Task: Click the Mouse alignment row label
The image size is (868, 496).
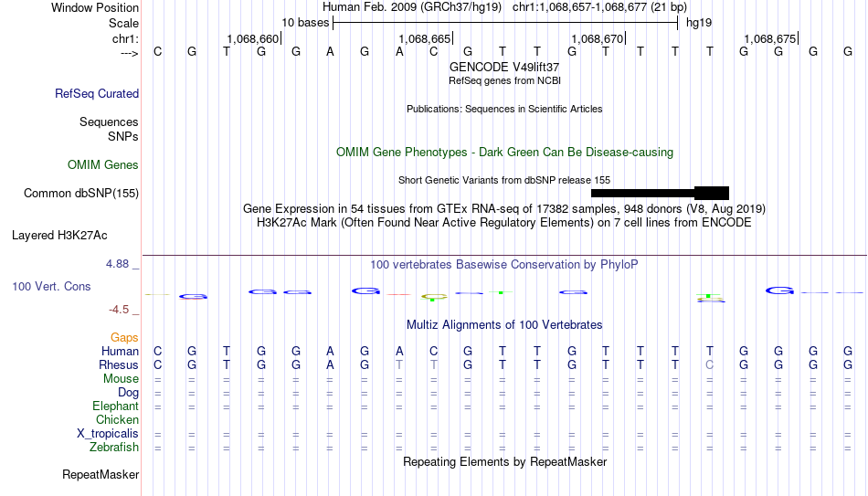Action: click(x=121, y=379)
